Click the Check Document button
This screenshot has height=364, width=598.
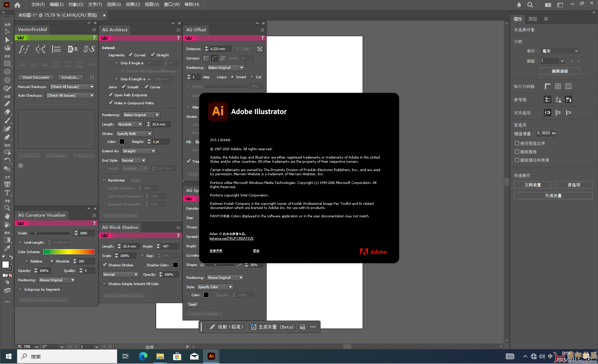[36, 77]
